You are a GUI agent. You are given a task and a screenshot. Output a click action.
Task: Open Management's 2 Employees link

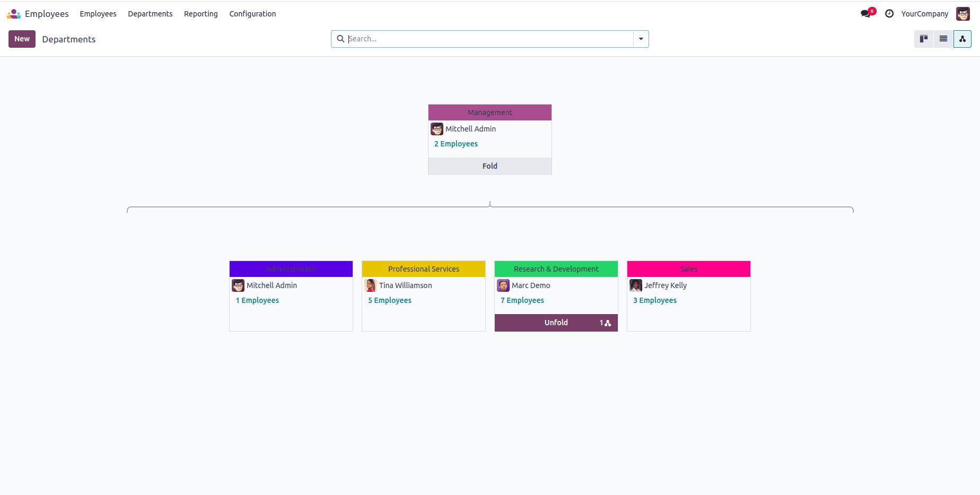pos(456,144)
